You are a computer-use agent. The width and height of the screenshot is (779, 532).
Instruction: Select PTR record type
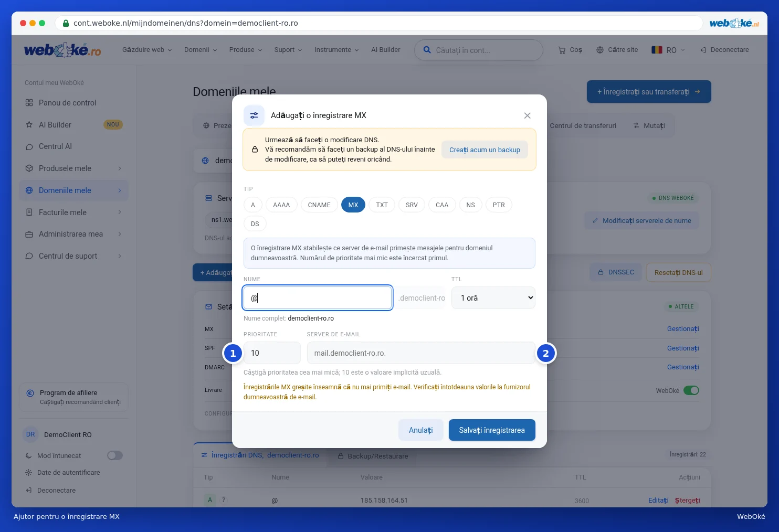tap(499, 205)
